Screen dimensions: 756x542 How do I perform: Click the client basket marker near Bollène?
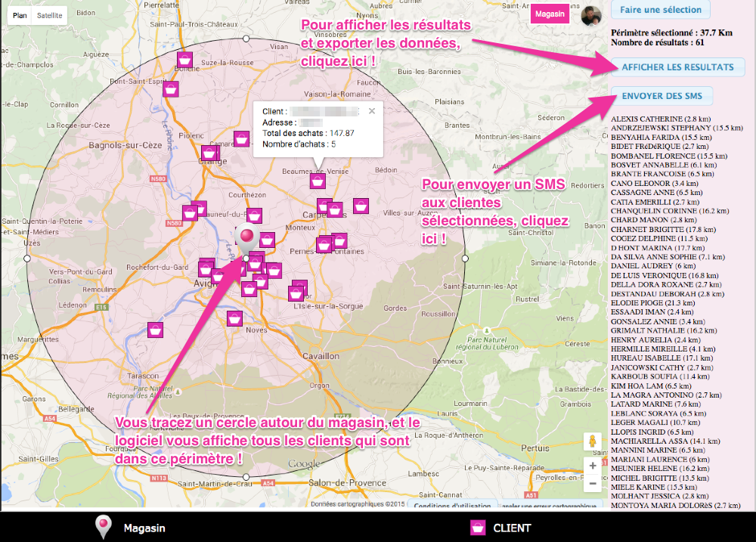(184, 60)
